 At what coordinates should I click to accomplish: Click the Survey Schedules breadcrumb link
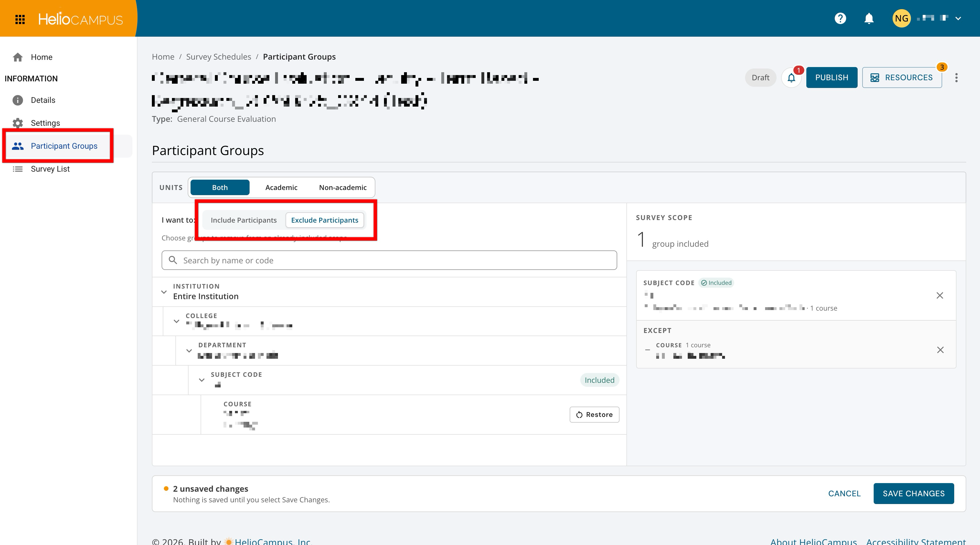(x=218, y=57)
